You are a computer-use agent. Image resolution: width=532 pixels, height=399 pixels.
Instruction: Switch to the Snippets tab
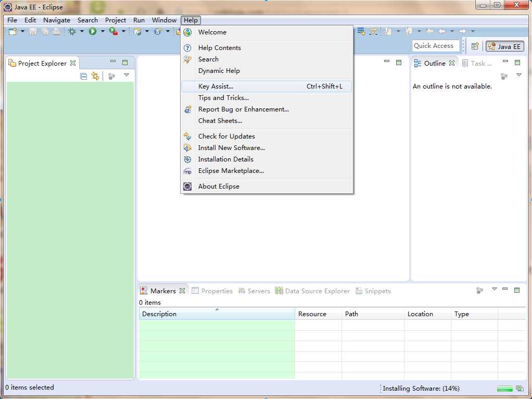click(373, 291)
